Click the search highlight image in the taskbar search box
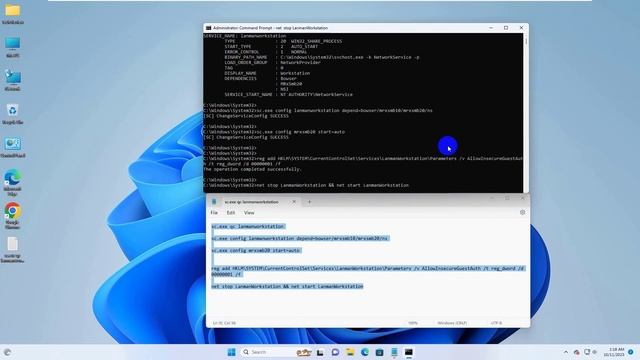640x360 pixels. (304, 352)
